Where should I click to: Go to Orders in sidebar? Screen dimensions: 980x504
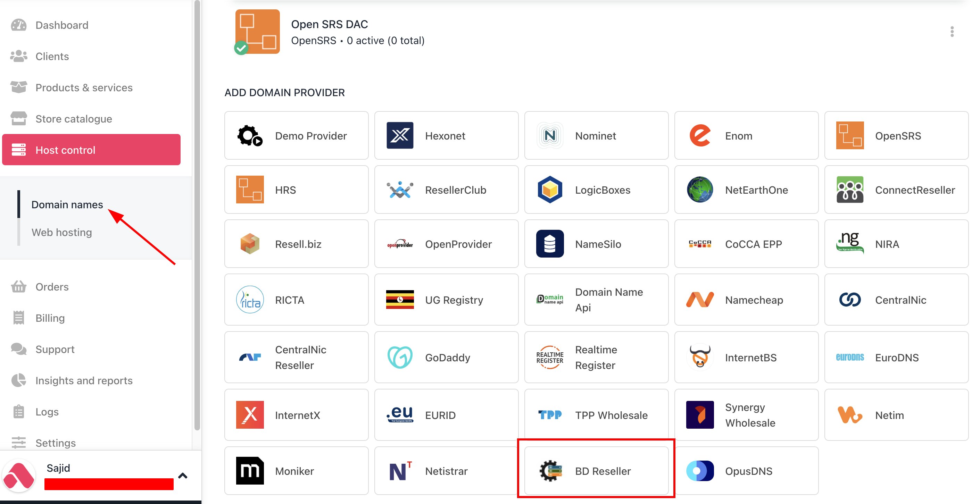[52, 287]
